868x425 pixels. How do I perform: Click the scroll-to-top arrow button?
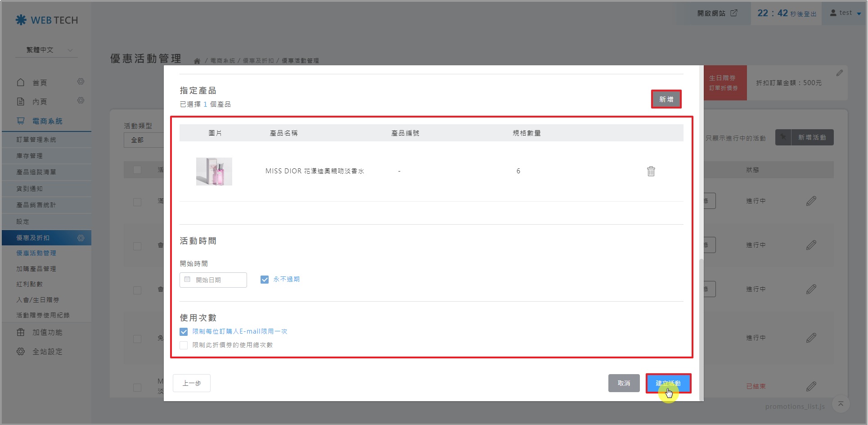point(841,404)
